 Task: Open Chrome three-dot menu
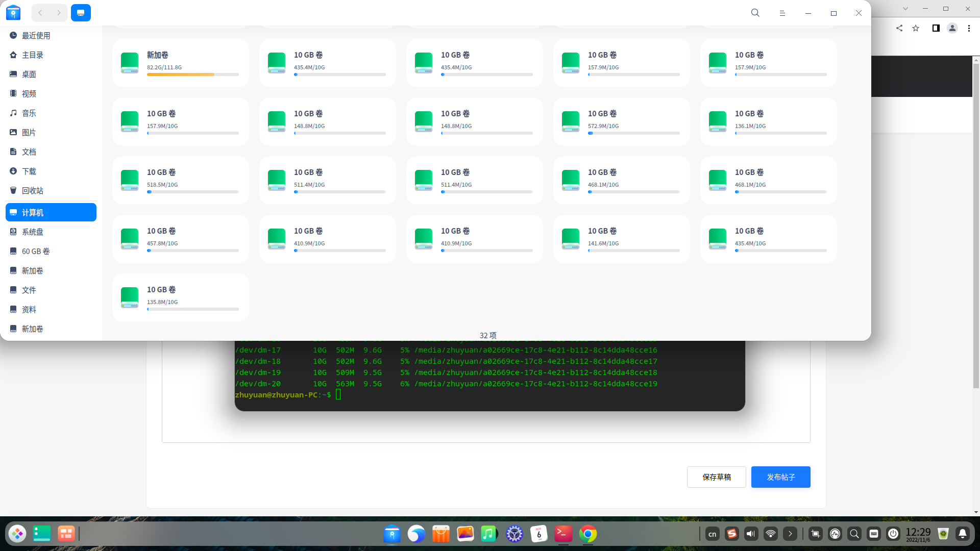[969, 28]
